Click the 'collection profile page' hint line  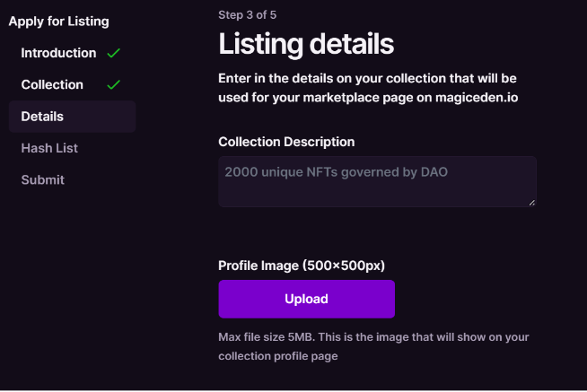pyautogui.click(x=277, y=356)
